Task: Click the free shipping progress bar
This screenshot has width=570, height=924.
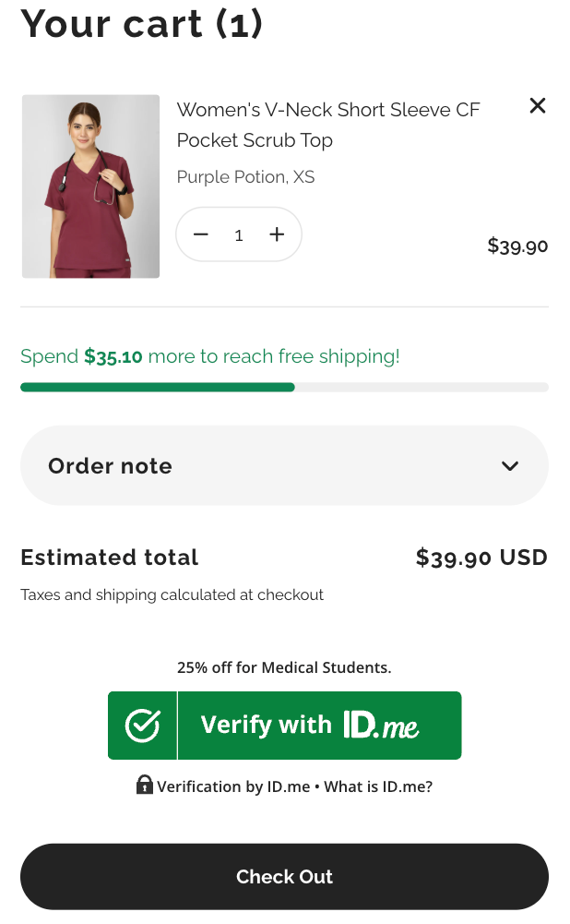Action: click(x=284, y=388)
